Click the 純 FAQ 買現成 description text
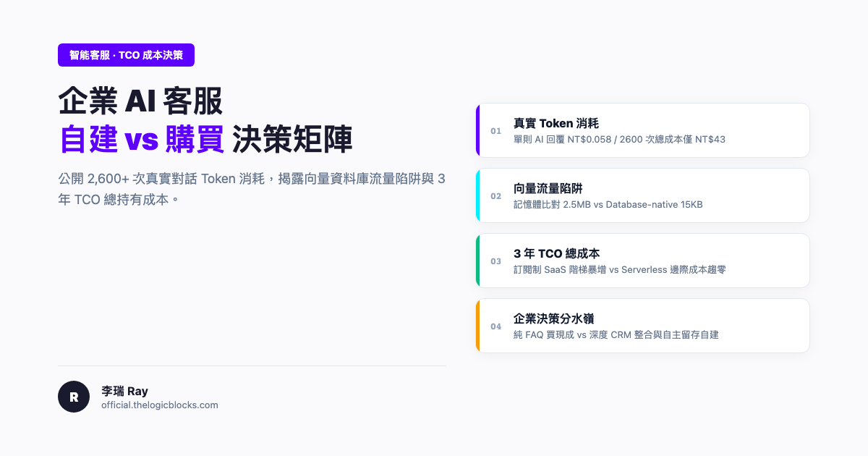This screenshot has height=456, width=868. point(616,334)
